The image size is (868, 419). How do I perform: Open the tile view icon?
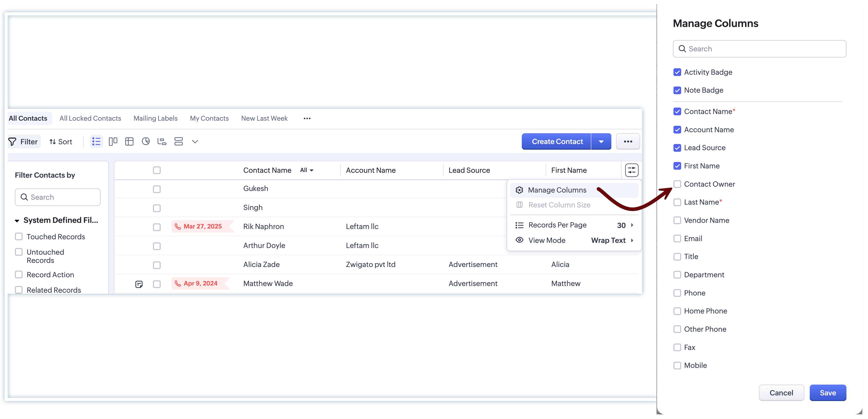tap(178, 141)
